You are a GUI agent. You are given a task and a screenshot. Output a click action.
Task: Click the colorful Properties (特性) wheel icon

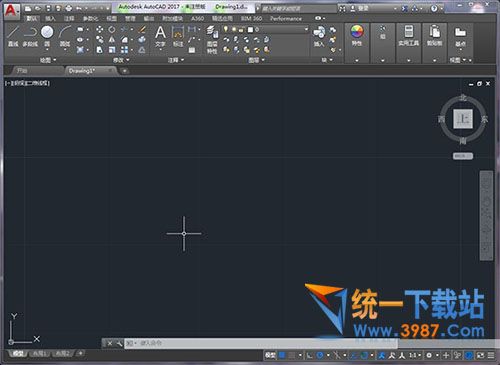pyautogui.click(x=357, y=35)
